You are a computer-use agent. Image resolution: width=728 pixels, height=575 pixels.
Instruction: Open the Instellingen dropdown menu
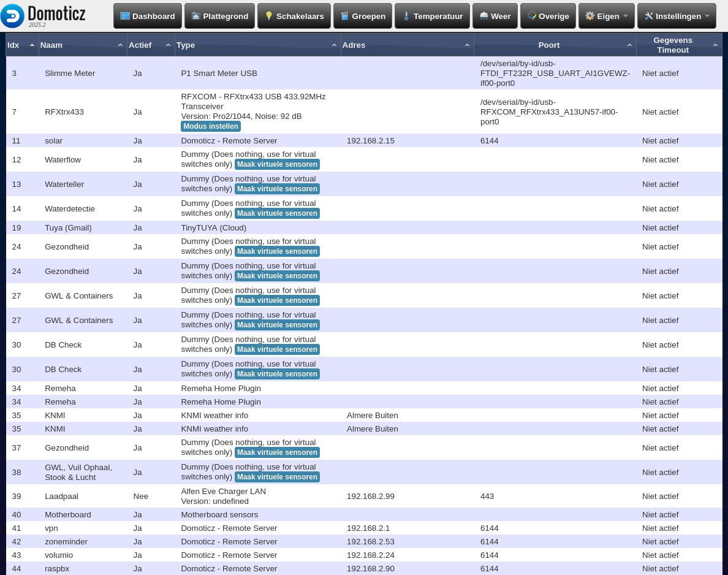(x=677, y=16)
